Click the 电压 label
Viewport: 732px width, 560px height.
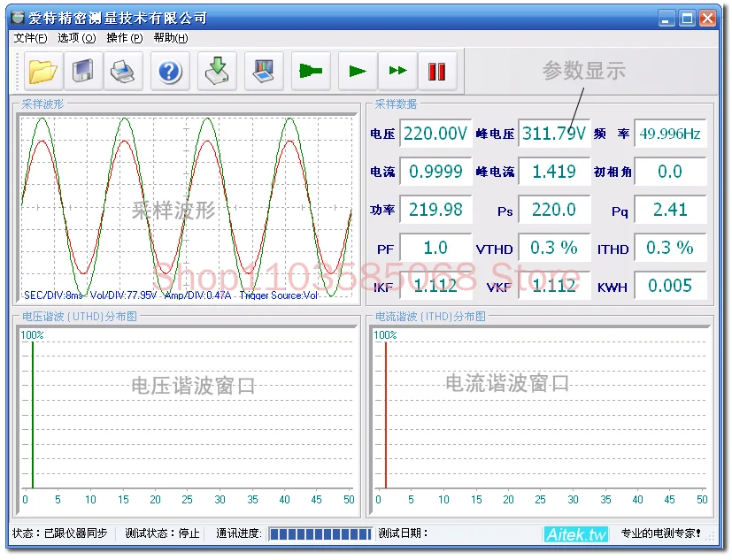click(x=382, y=134)
